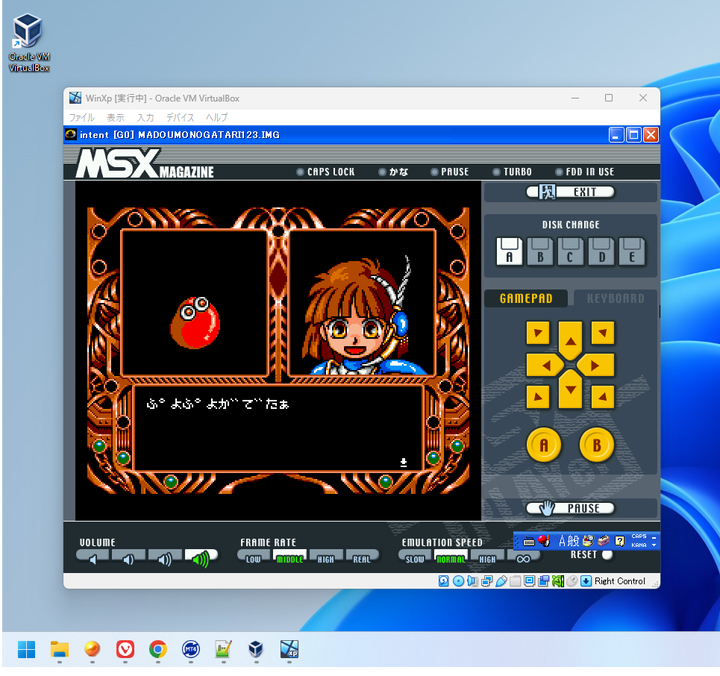The width and height of the screenshot is (720, 676).
Task: Open the IME pad icon with the magnifier
Action: 588,541
